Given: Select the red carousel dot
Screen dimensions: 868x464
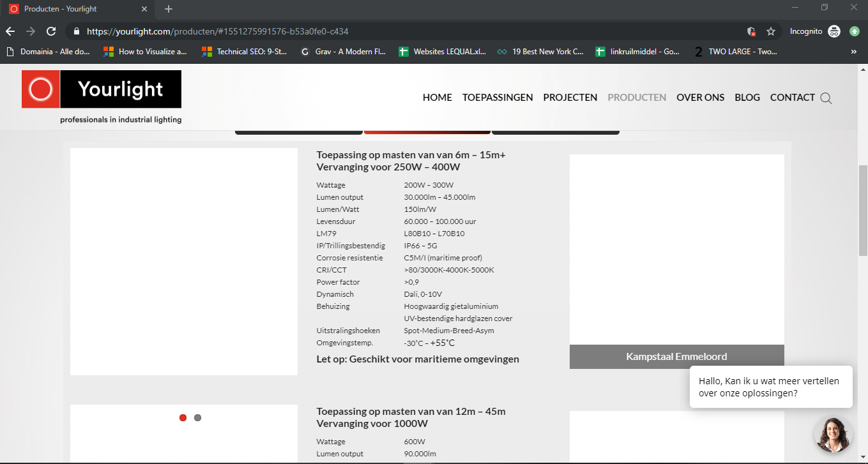Looking at the screenshot, I should (x=183, y=418).
